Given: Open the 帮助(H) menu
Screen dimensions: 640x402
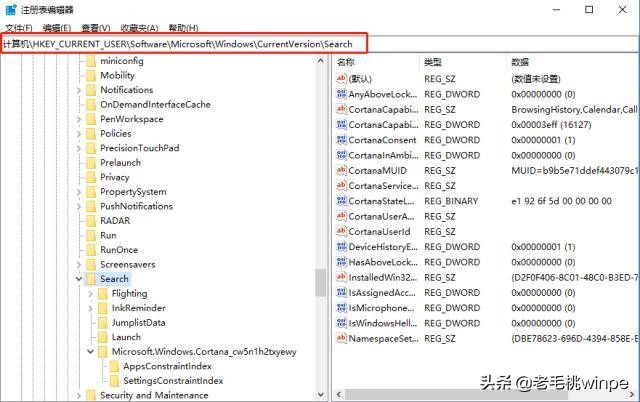Looking at the screenshot, I should coord(184,28).
